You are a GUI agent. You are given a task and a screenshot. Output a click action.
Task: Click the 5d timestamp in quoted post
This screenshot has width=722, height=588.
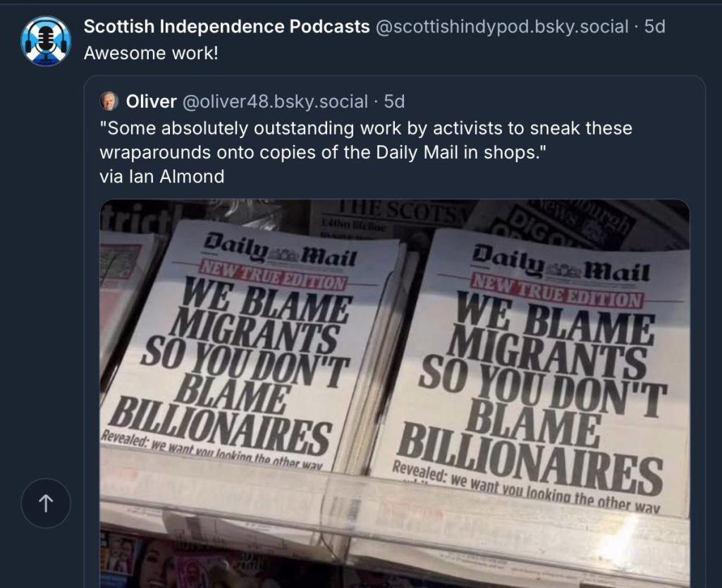pos(394,102)
